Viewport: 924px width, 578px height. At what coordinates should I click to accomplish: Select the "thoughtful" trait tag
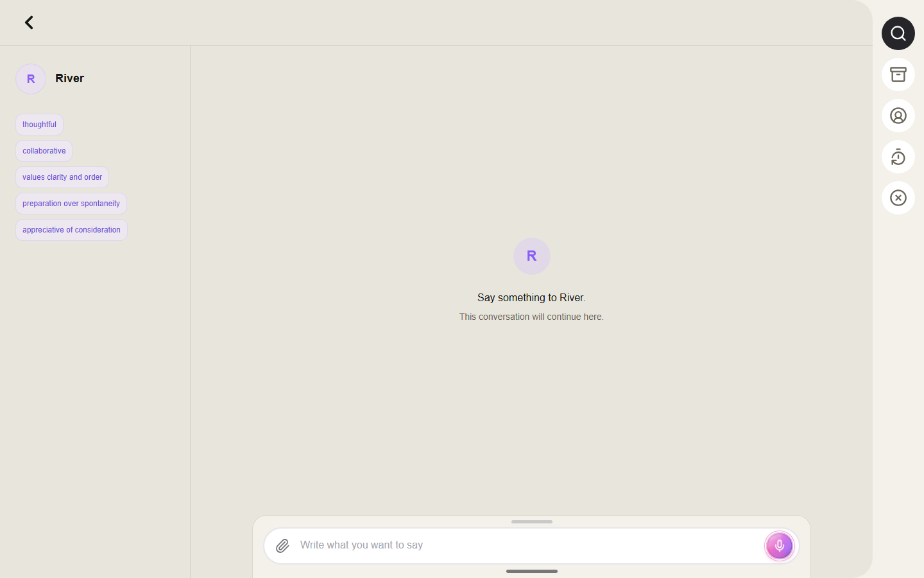tap(39, 125)
